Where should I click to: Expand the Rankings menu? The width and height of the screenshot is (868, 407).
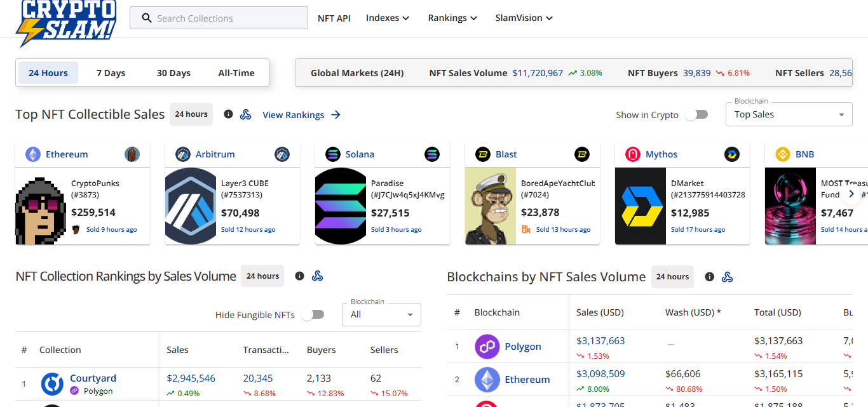(452, 18)
